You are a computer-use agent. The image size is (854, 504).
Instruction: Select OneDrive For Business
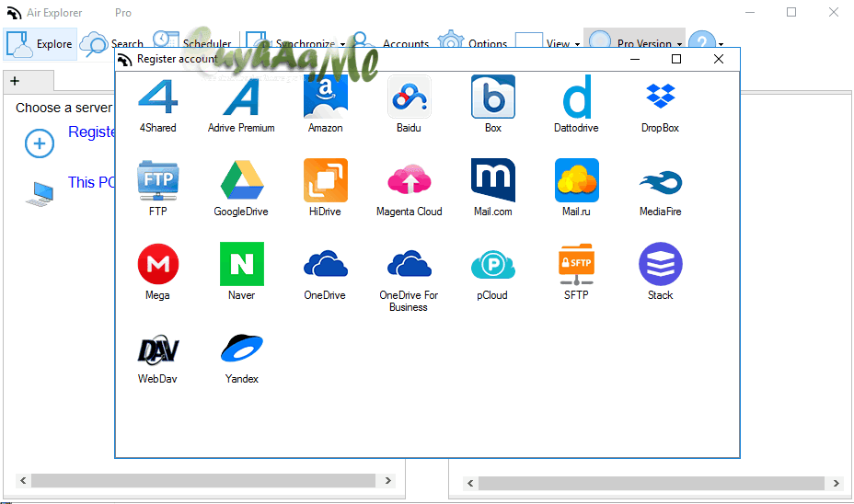pyautogui.click(x=409, y=264)
